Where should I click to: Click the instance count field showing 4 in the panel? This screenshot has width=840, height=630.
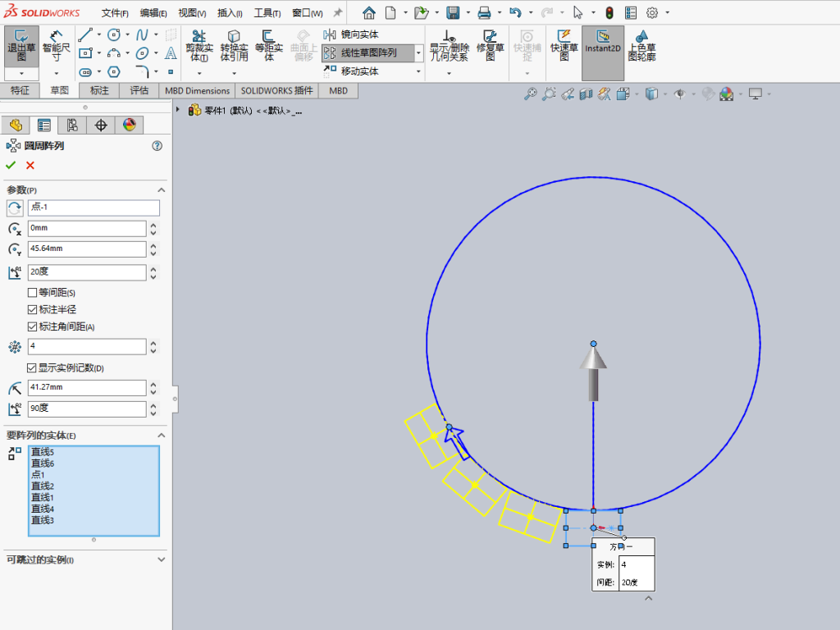(87, 347)
